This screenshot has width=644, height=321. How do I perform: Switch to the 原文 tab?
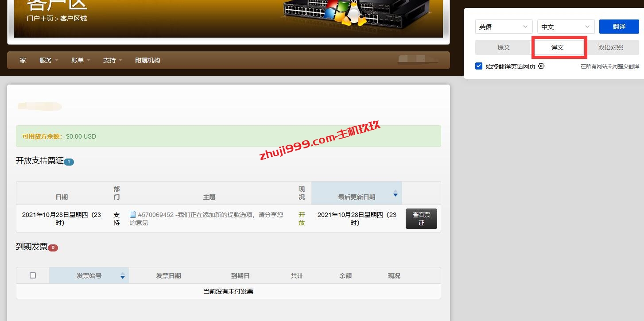[x=504, y=47]
